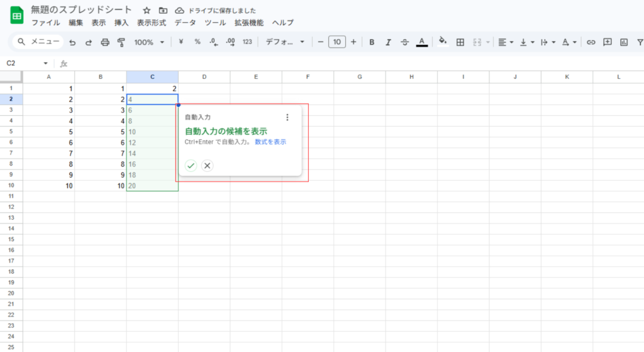644x352 pixels.
Task: Open the autofill card's three-dot menu
Action: click(x=287, y=117)
